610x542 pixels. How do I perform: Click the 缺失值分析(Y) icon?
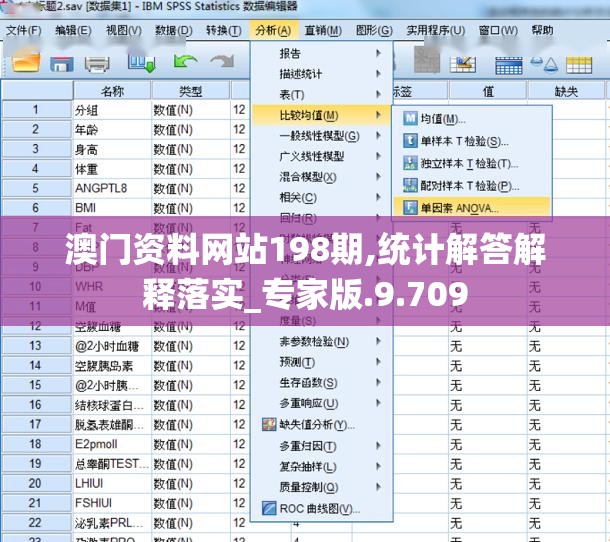[x=269, y=424]
